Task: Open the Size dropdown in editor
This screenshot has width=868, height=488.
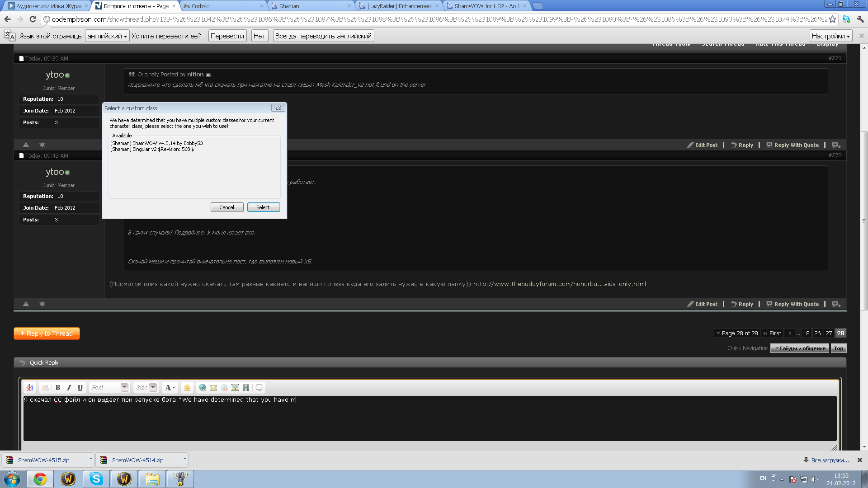Action: (x=146, y=388)
